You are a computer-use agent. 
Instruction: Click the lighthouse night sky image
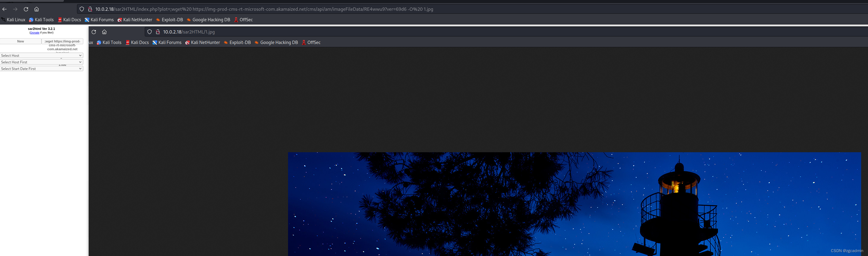tap(575, 204)
